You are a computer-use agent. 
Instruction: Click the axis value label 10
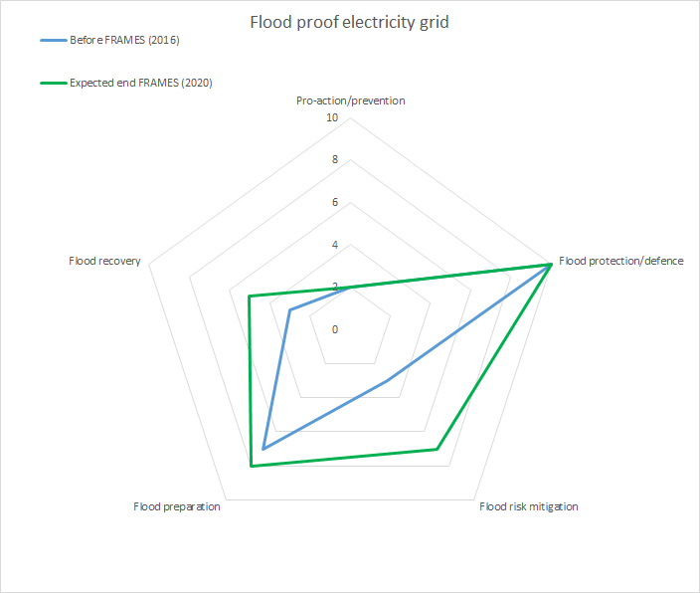332,118
